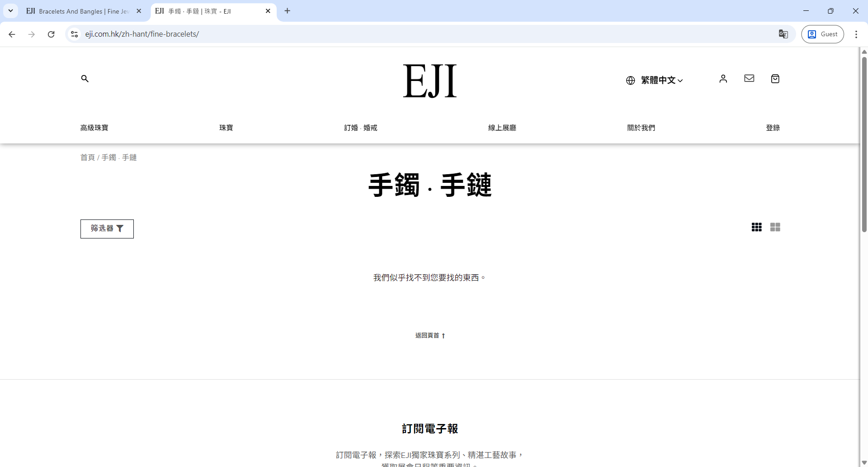Image resolution: width=868 pixels, height=467 pixels.
Task: Click the EJI logo
Action: point(430,81)
